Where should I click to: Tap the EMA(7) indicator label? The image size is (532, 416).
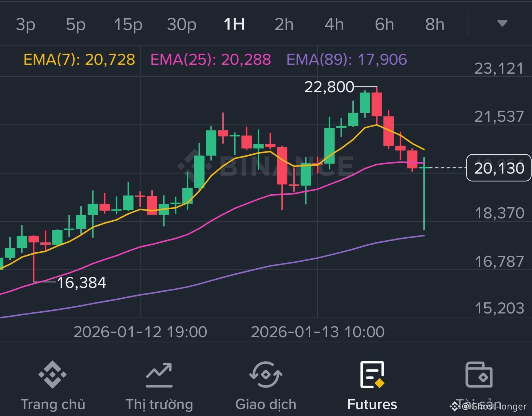coord(79,60)
